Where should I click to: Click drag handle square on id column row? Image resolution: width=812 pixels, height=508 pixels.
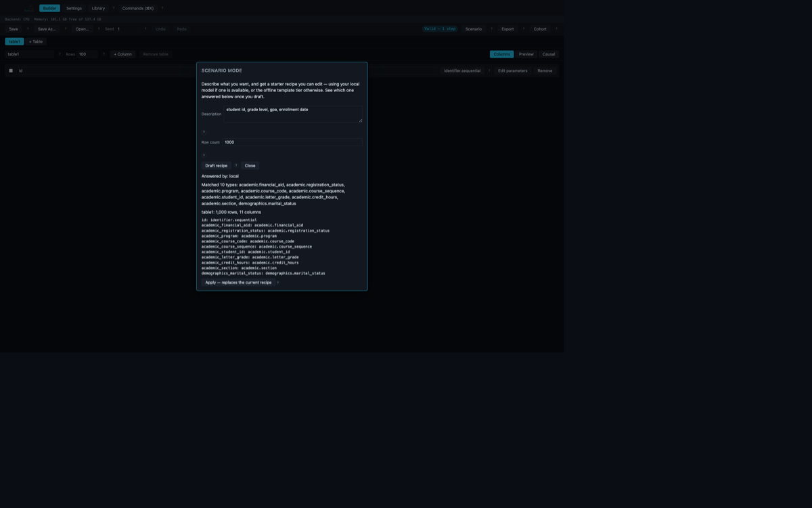(x=11, y=70)
